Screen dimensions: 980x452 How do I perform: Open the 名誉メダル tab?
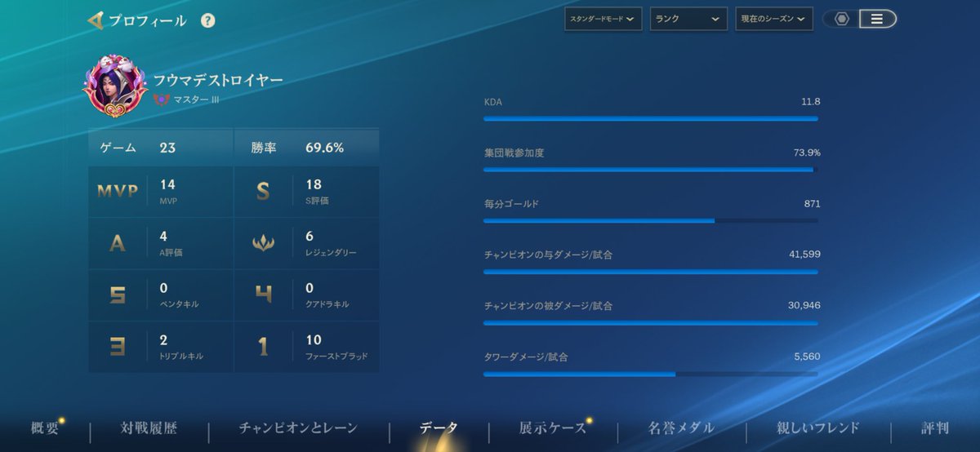(681, 428)
